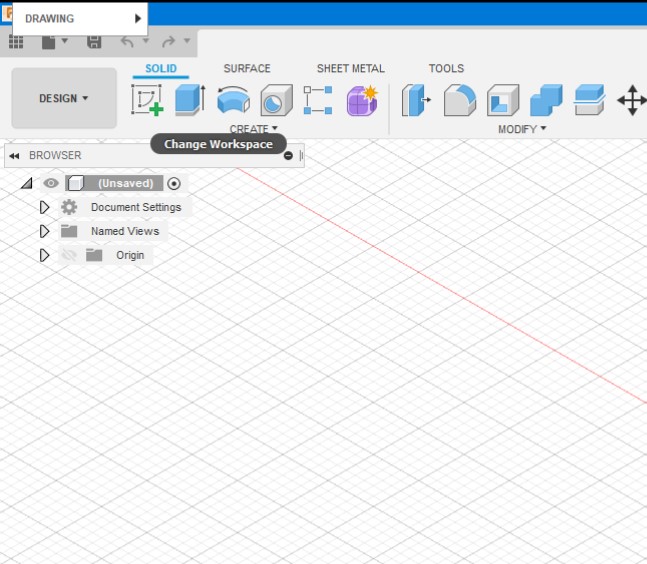This screenshot has width=647, height=564.
Task: Switch to the SOLID tab
Action: click(161, 68)
